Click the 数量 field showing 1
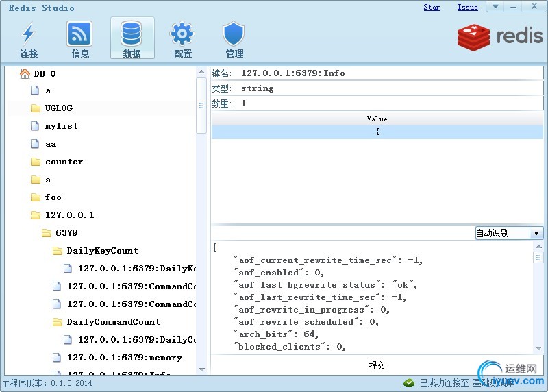Screen dimensions: 548x392 [391, 103]
